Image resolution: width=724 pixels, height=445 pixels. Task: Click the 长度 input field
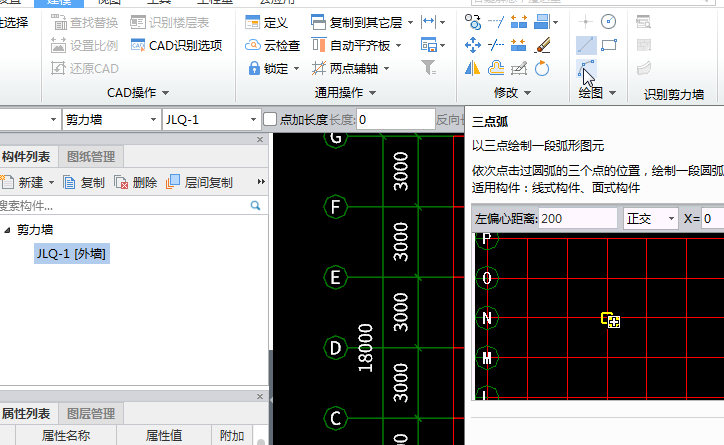click(396, 120)
